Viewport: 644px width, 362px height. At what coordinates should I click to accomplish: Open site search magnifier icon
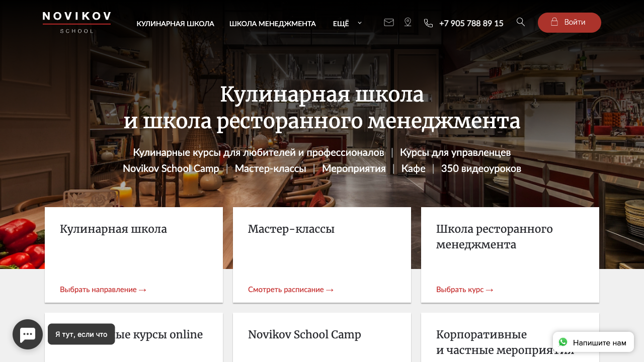tap(521, 22)
